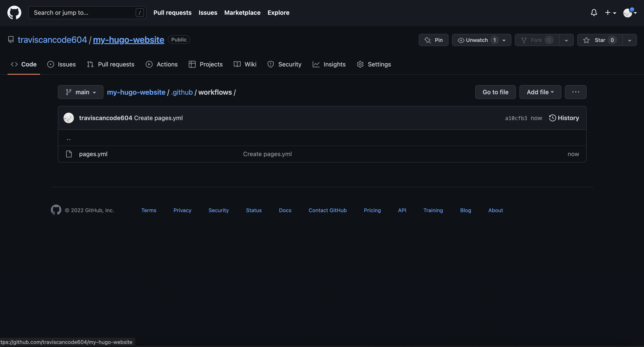This screenshot has width=644, height=347.
Task: Focus the Search or jump to field
Action: coord(87,12)
